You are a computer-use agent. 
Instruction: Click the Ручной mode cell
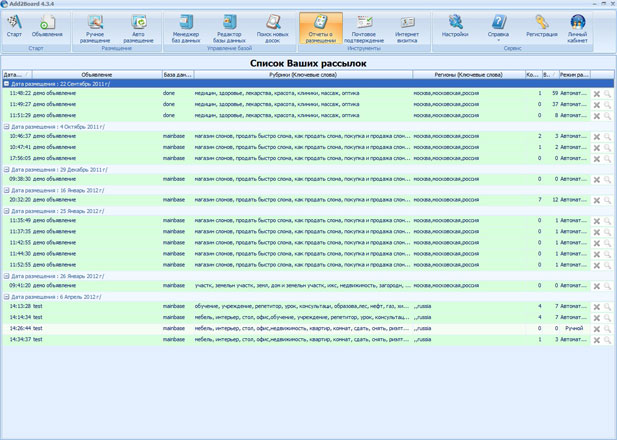click(x=574, y=328)
